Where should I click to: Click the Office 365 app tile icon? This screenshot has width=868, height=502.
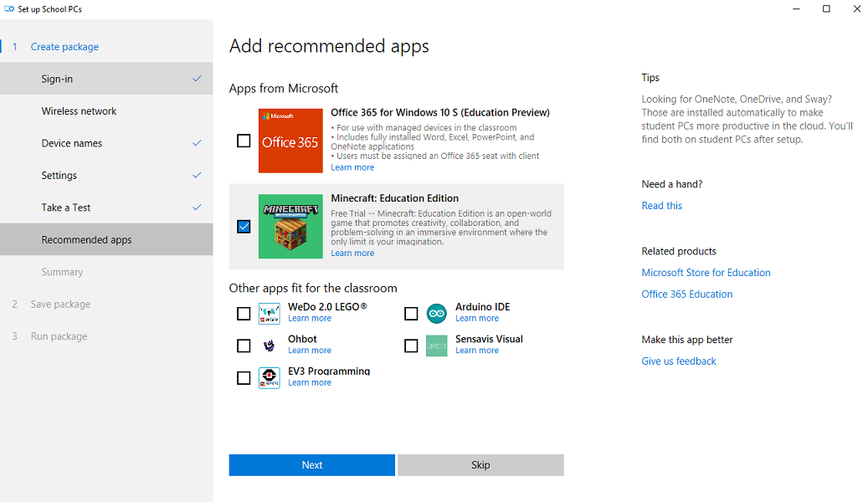coord(290,141)
